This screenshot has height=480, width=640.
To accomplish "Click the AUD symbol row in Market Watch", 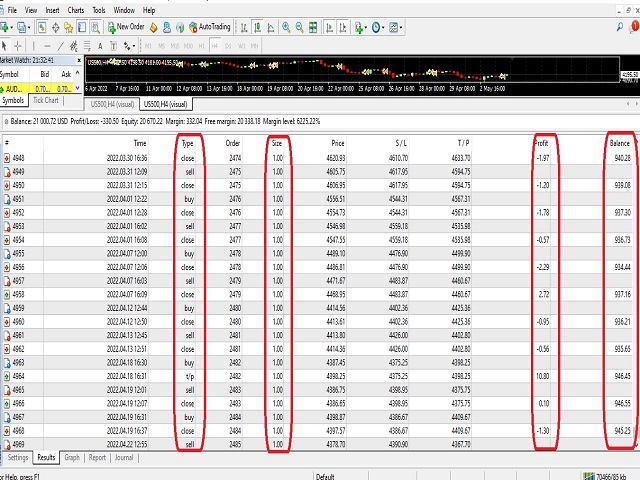I will tap(37, 88).
